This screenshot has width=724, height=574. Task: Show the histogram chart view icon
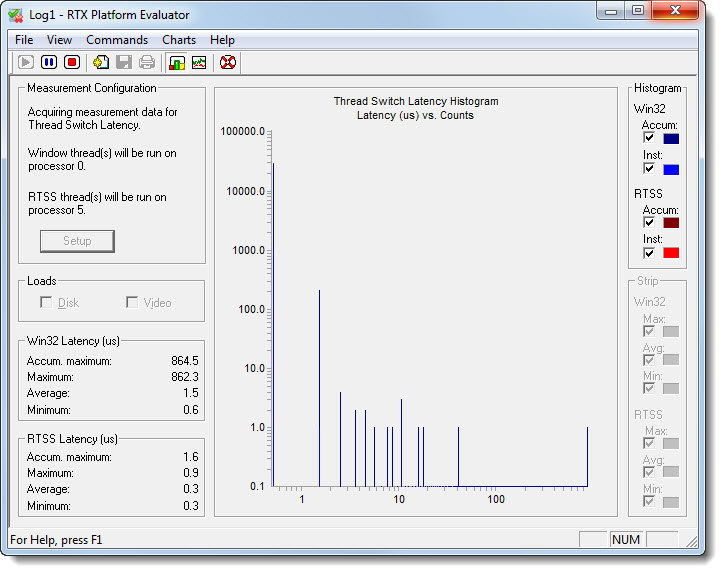point(177,62)
